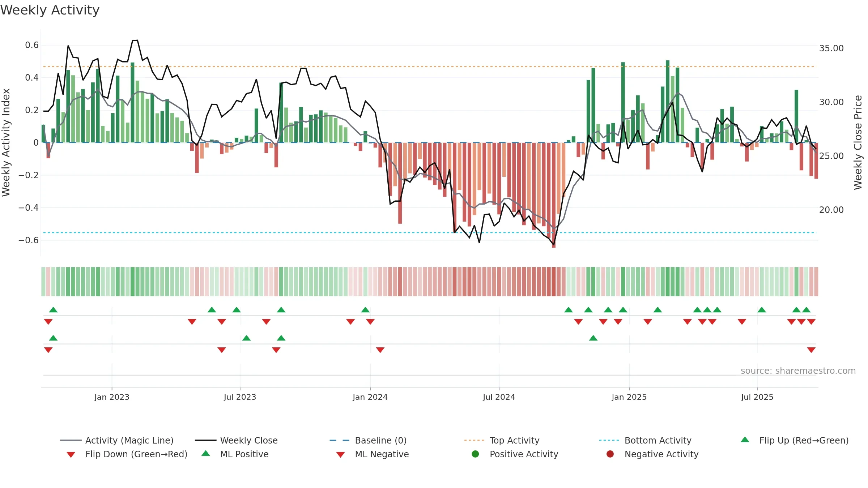868x488 pixels.
Task: Toggle Top Activity legend entry
Action: click(x=502, y=440)
